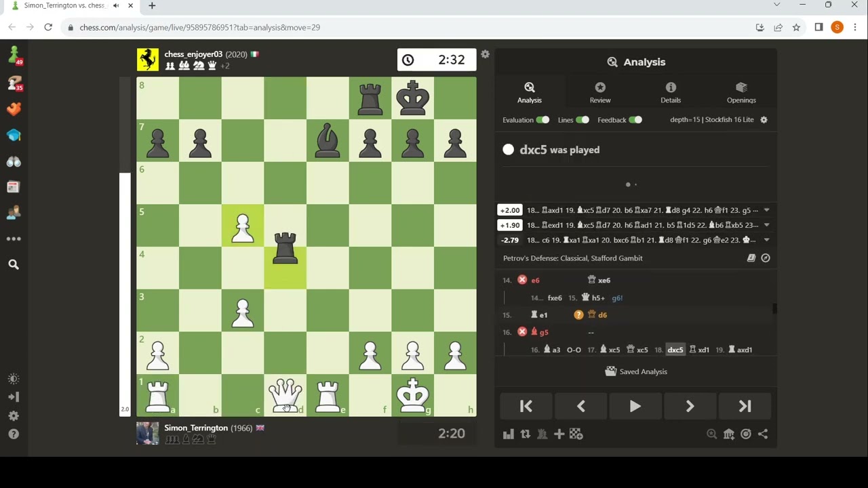868x488 pixels.
Task: Click the practice vs computer pieces icon
Action: [x=542, y=434]
